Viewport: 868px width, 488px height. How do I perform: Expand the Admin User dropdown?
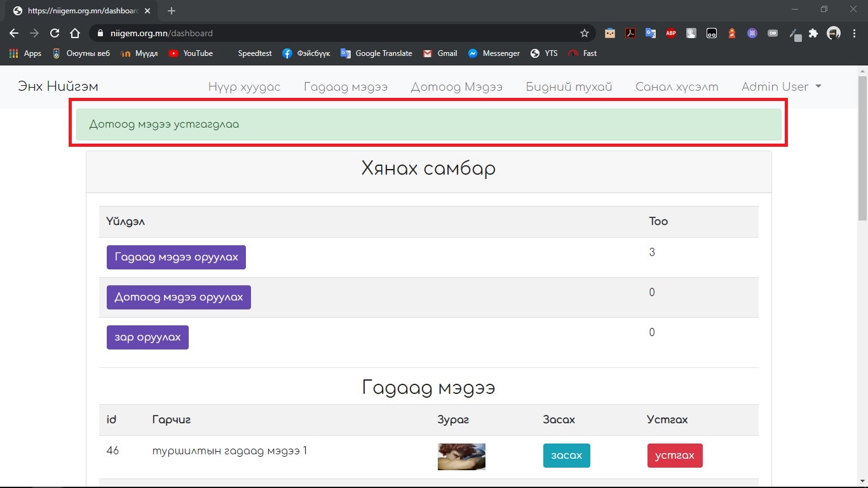point(781,87)
